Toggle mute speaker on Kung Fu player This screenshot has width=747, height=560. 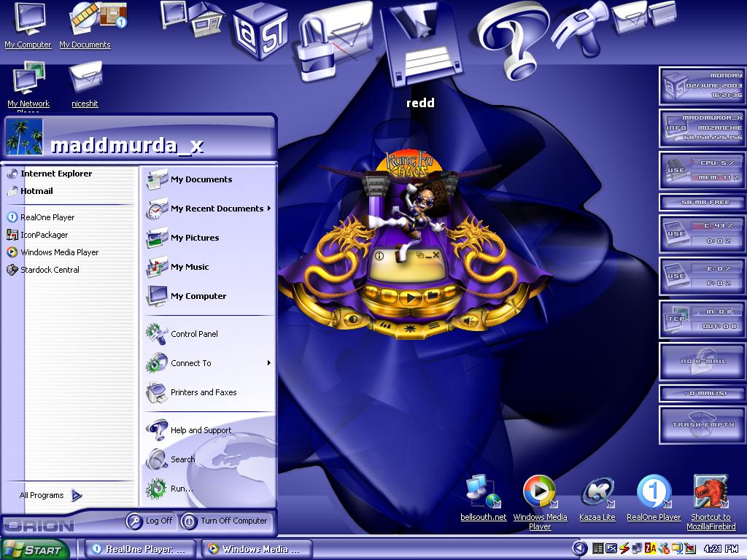(468, 321)
